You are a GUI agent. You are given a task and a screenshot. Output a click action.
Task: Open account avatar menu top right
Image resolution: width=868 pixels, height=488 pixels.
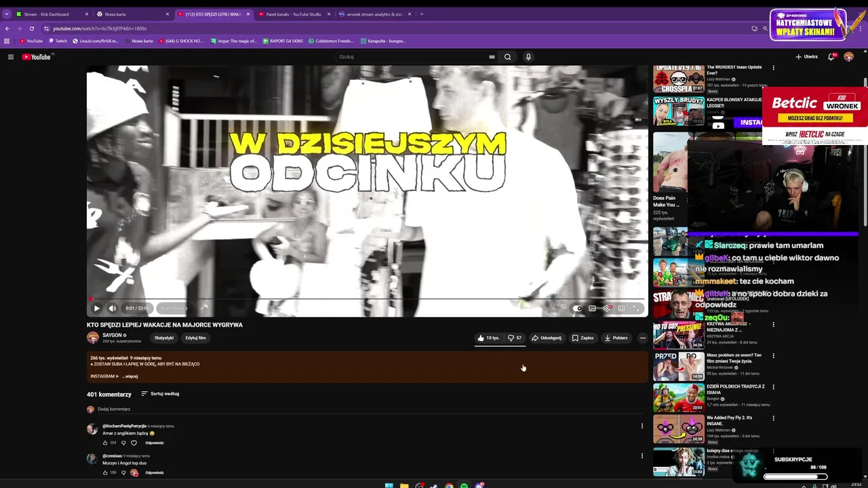848,57
